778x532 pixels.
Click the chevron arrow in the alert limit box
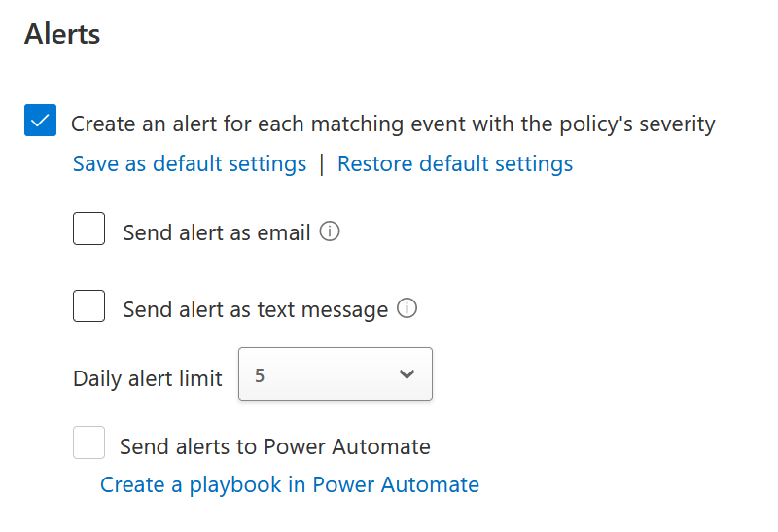pos(407,374)
